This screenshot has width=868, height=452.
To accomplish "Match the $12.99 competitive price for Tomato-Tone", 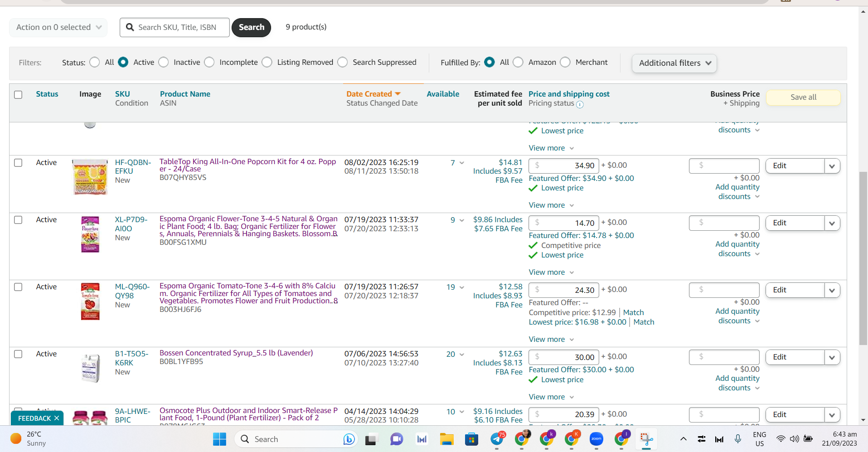I will (633, 312).
